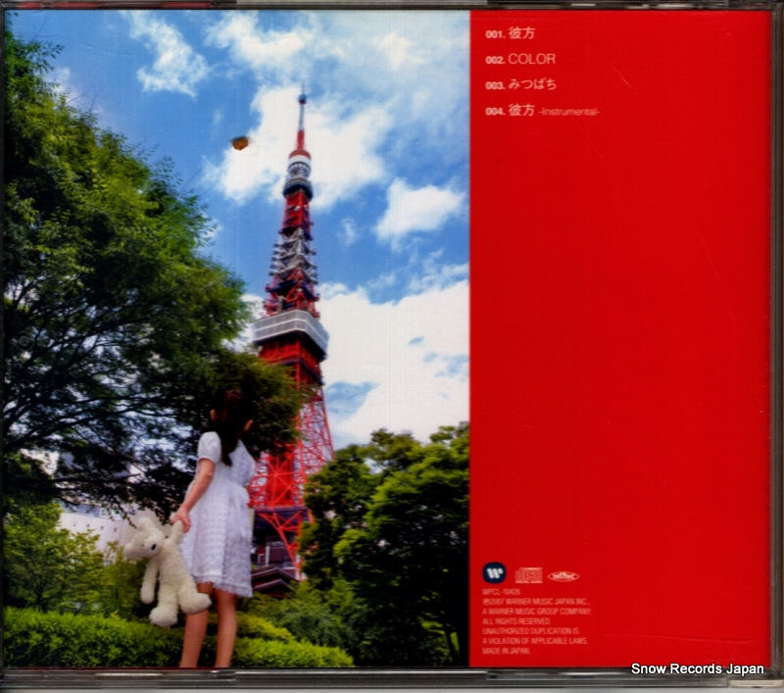Click the WPCL catalog number text
Image resolution: width=784 pixels, height=693 pixels.
click(x=503, y=594)
